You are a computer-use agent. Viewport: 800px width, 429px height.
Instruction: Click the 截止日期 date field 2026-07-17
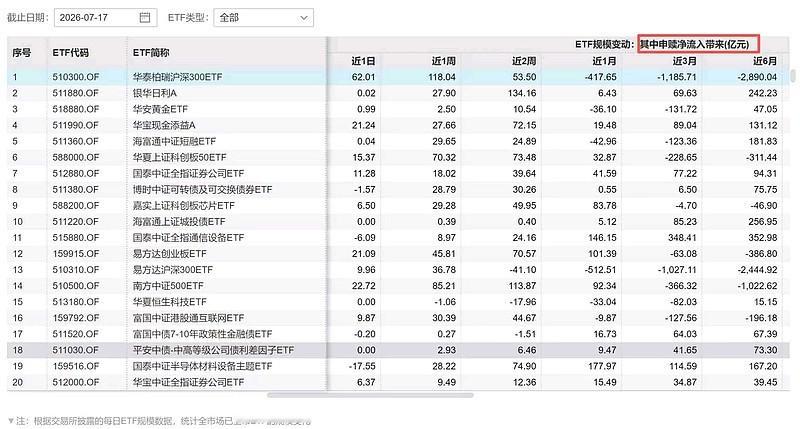[x=105, y=17]
